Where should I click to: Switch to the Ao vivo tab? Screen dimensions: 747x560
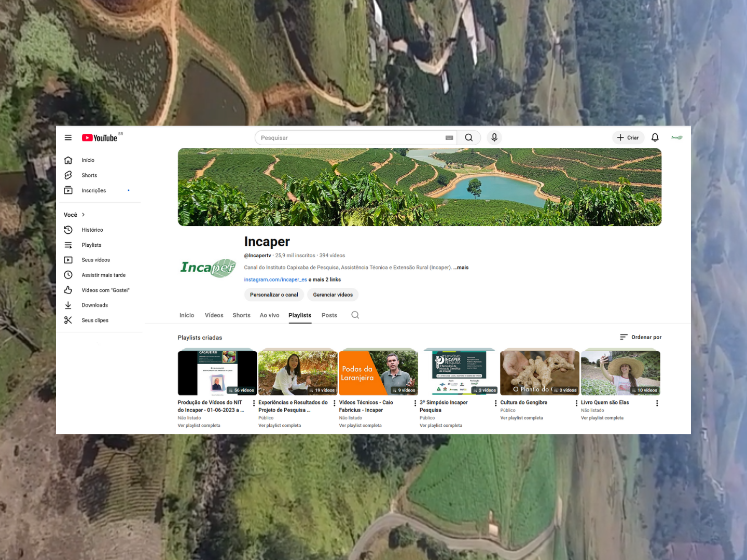tap(270, 315)
